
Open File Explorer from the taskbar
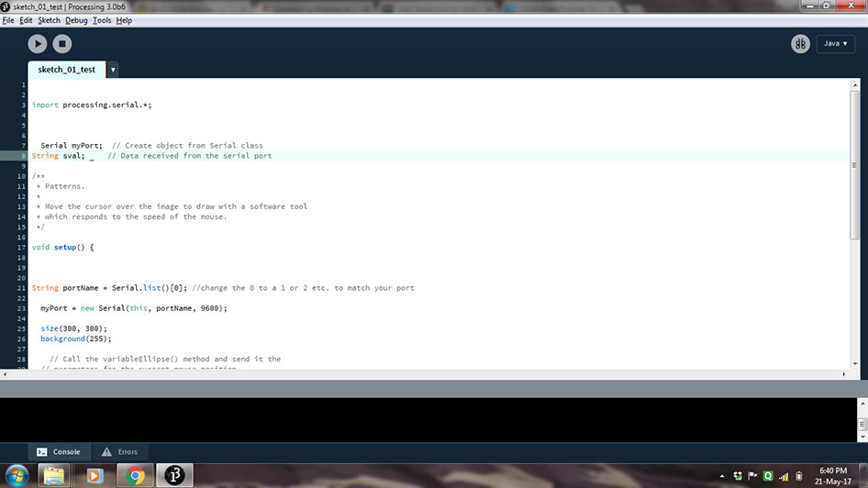click(54, 476)
